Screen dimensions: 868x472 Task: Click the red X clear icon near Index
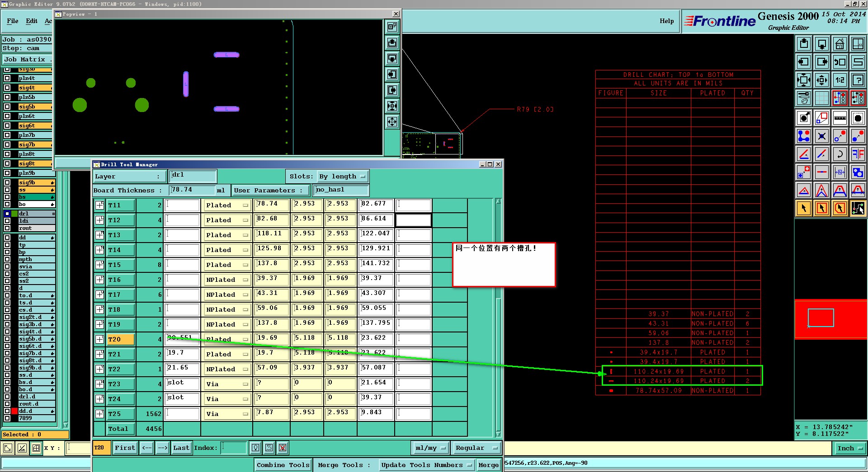[x=283, y=448]
